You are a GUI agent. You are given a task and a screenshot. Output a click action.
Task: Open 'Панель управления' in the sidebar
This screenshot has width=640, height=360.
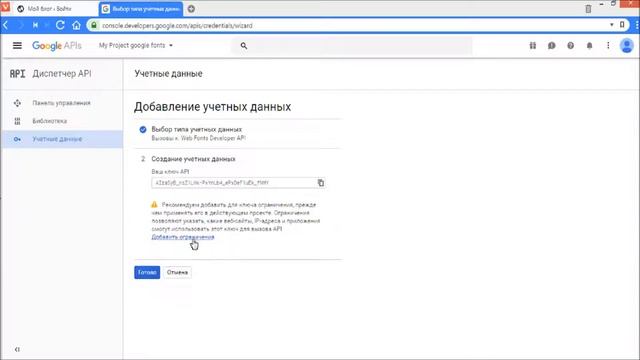[62, 103]
